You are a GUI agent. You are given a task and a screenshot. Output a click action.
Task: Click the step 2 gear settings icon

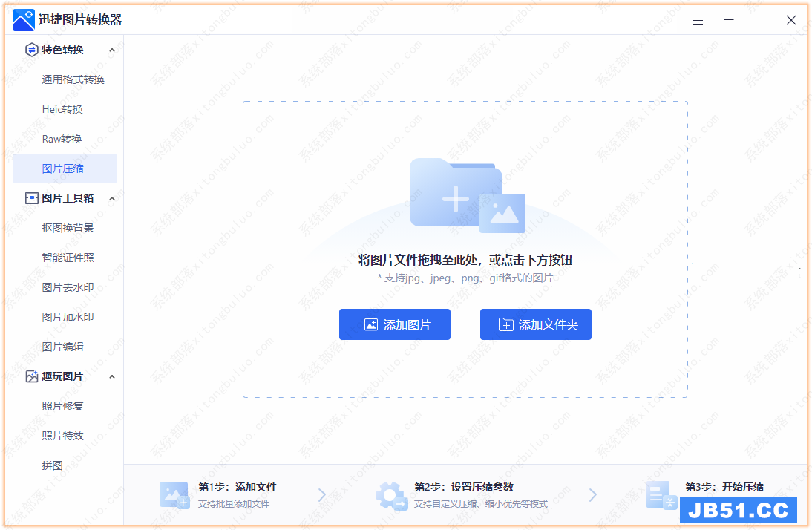tap(391, 495)
